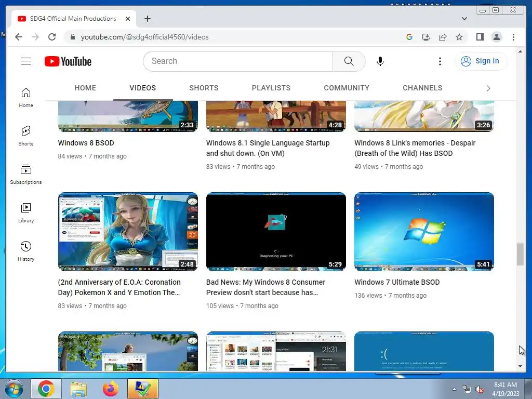Open the PLAYLISTS channel tab
This screenshot has width=532, height=399.
coord(271,88)
